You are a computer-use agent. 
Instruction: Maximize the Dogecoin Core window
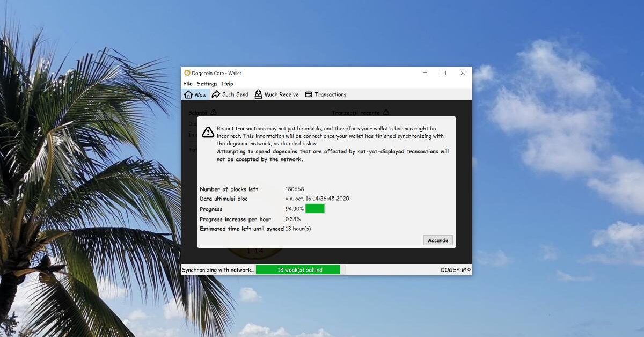[x=444, y=73]
